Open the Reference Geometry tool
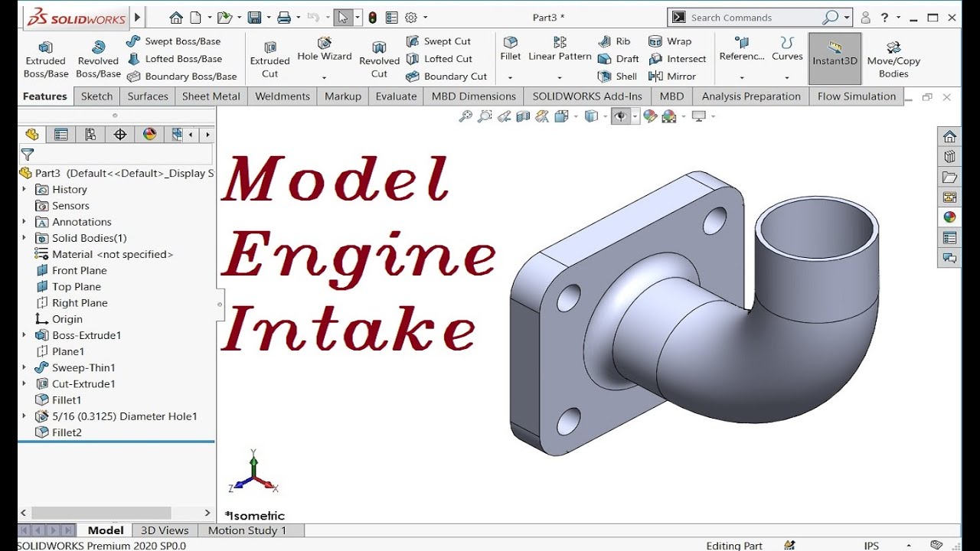Image resolution: width=980 pixels, height=551 pixels. 742,49
